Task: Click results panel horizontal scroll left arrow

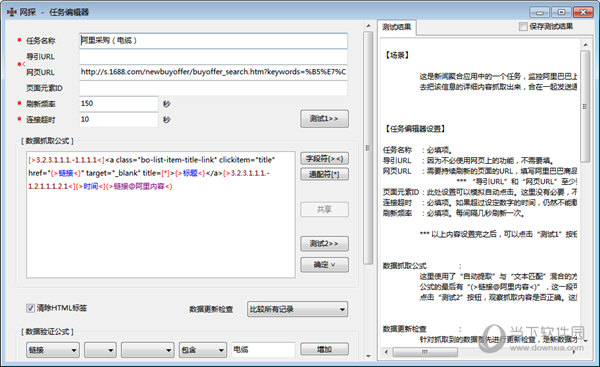Action: pyautogui.click(x=386, y=352)
